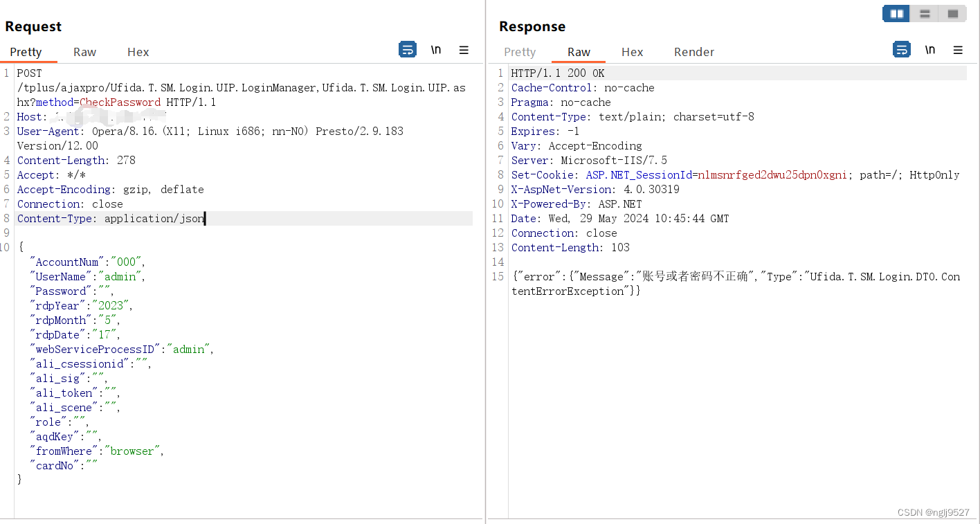Switch to side-by-side layout view

(x=896, y=14)
